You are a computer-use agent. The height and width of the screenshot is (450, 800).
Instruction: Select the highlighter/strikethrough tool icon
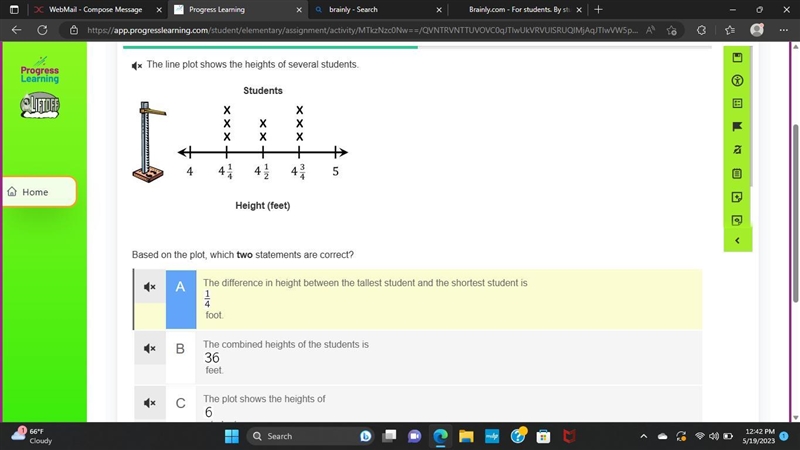coord(737,150)
